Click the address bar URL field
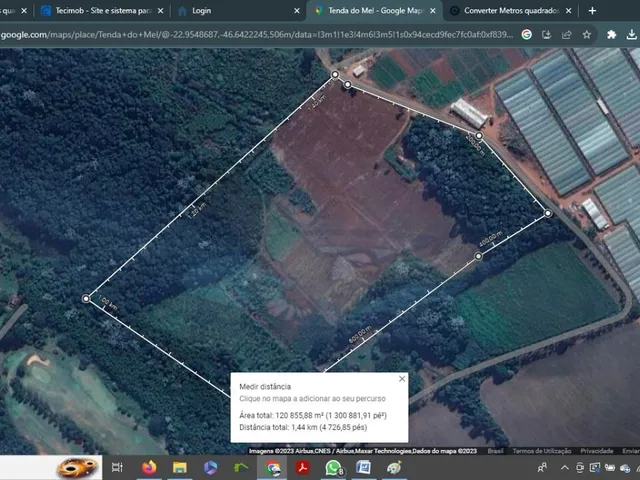Image resolution: width=640 pixels, height=480 pixels. point(257,35)
